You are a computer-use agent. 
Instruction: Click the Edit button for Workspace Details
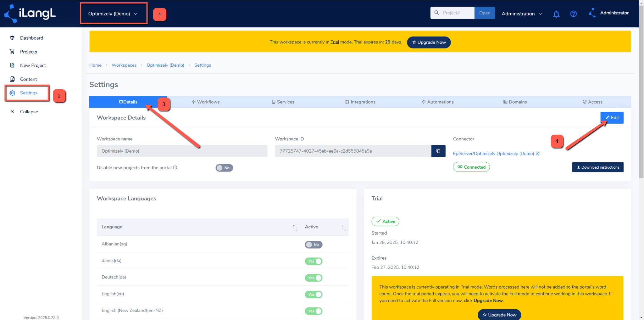coord(612,118)
